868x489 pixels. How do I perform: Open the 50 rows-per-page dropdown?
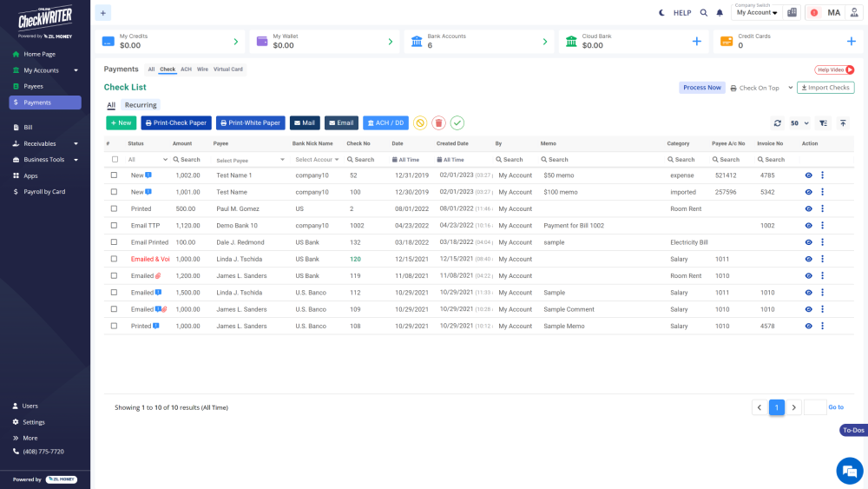(x=799, y=123)
